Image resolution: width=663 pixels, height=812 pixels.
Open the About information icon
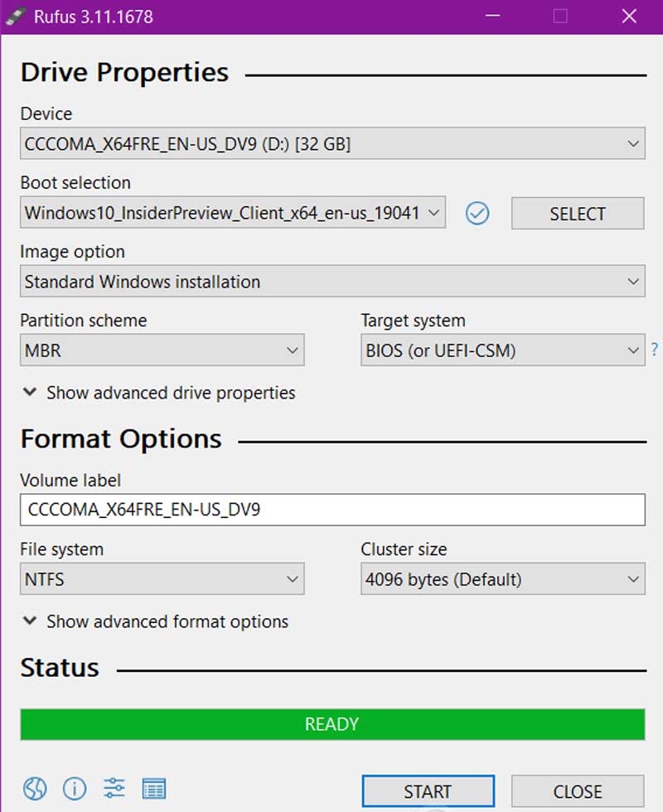75,789
